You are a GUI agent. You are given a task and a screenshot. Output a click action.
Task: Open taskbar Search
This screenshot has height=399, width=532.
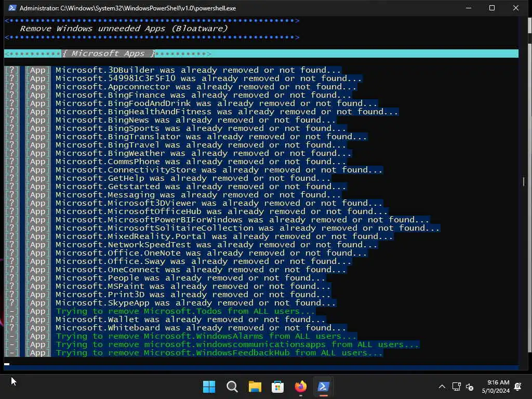coord(232,387)
